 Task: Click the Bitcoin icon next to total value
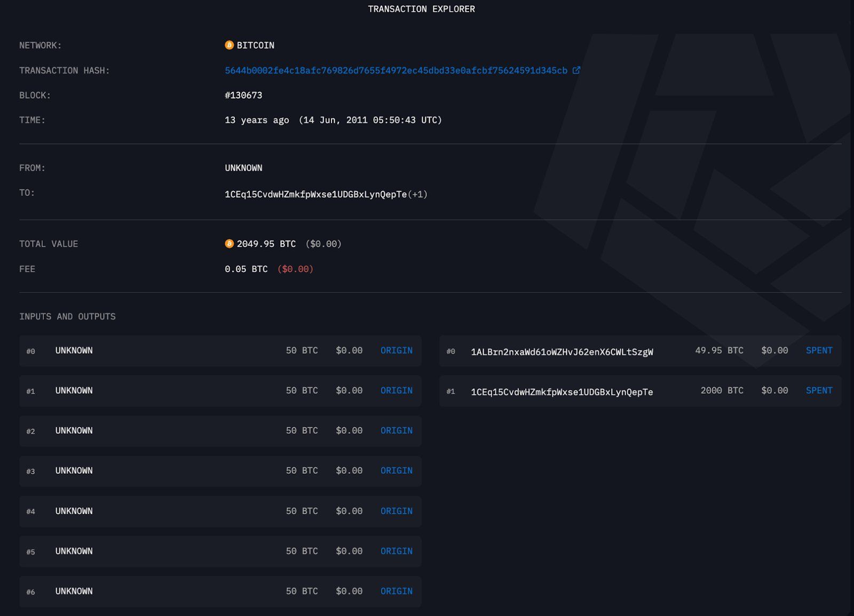point(229,244)
